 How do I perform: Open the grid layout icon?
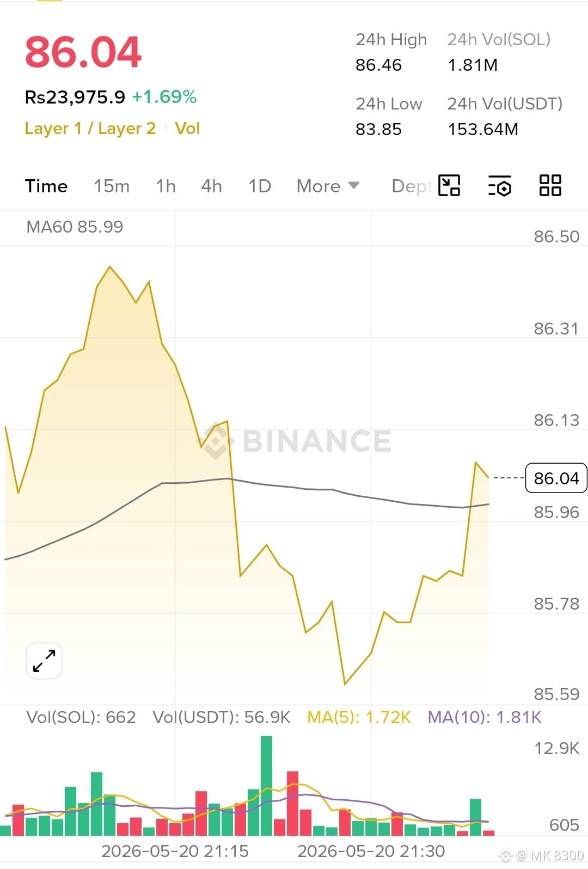click(550, 185)
